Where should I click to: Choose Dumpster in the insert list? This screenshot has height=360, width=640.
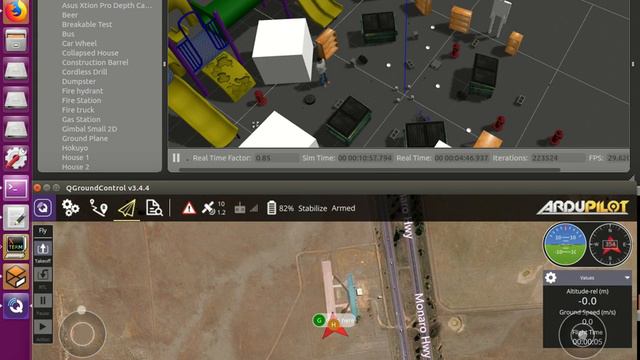click(79, 81)
